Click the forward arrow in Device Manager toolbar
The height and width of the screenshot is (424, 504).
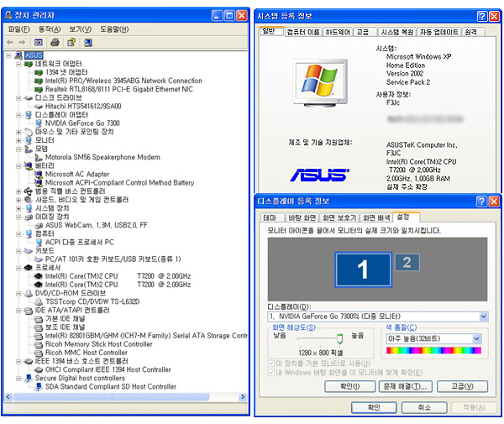point(22,42)
